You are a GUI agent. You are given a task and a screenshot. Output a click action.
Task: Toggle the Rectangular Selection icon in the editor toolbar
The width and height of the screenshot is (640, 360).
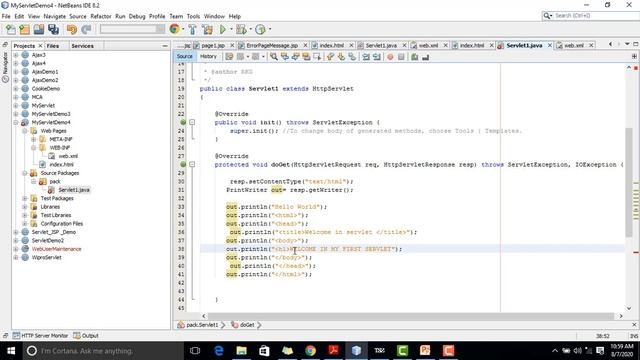(317, 57)
